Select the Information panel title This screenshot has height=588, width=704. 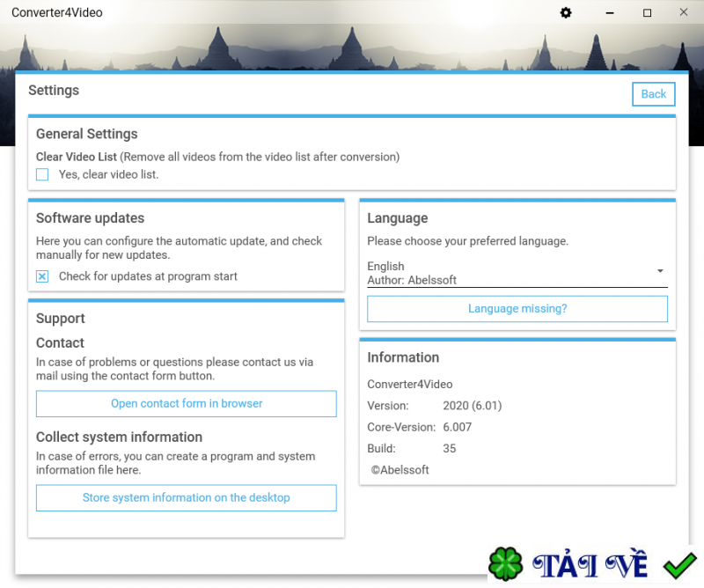point(403,357)
